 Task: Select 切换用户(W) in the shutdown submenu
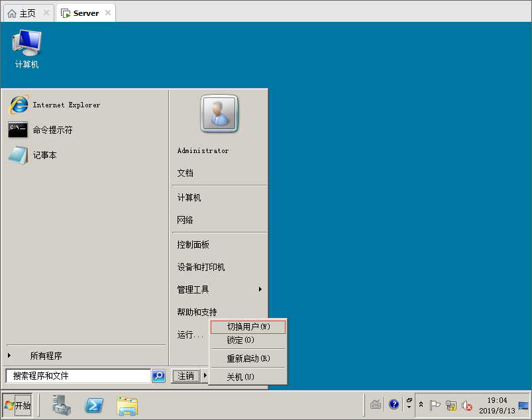tap(248, 327)
